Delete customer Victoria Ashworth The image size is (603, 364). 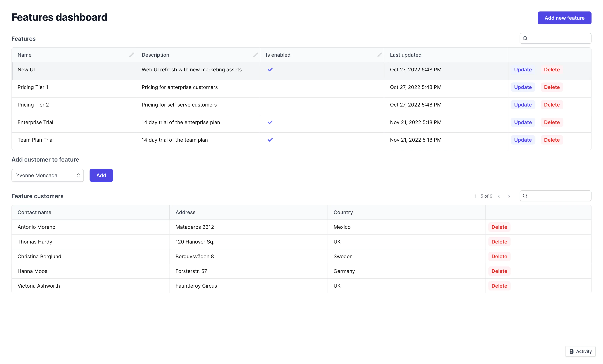[499, 286]
